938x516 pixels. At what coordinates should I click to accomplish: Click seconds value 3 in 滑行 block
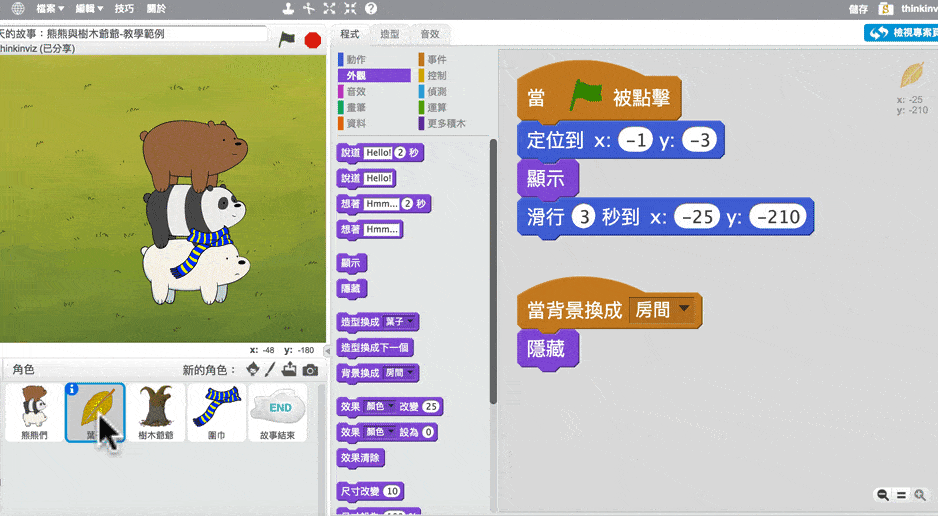click(584, 216)
